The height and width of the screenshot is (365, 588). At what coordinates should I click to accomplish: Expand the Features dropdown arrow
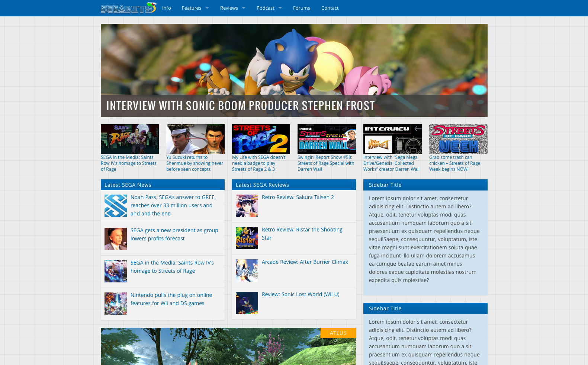[207, 8]
